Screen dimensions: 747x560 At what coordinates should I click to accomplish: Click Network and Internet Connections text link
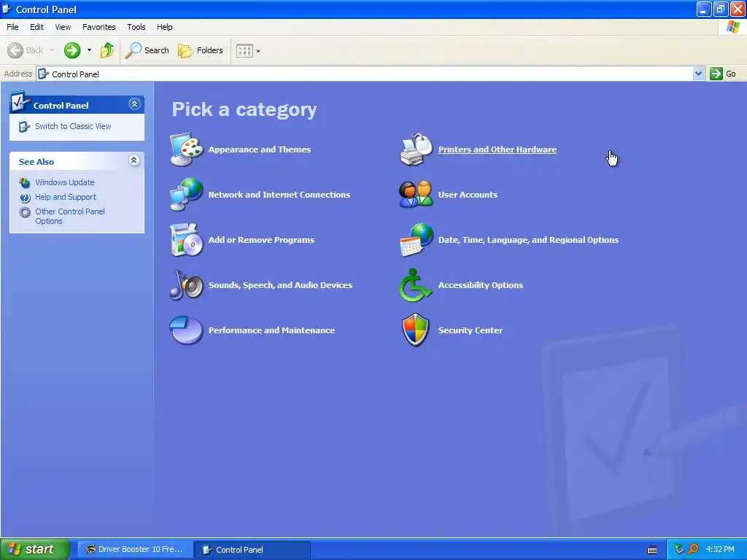click(279, 195)
